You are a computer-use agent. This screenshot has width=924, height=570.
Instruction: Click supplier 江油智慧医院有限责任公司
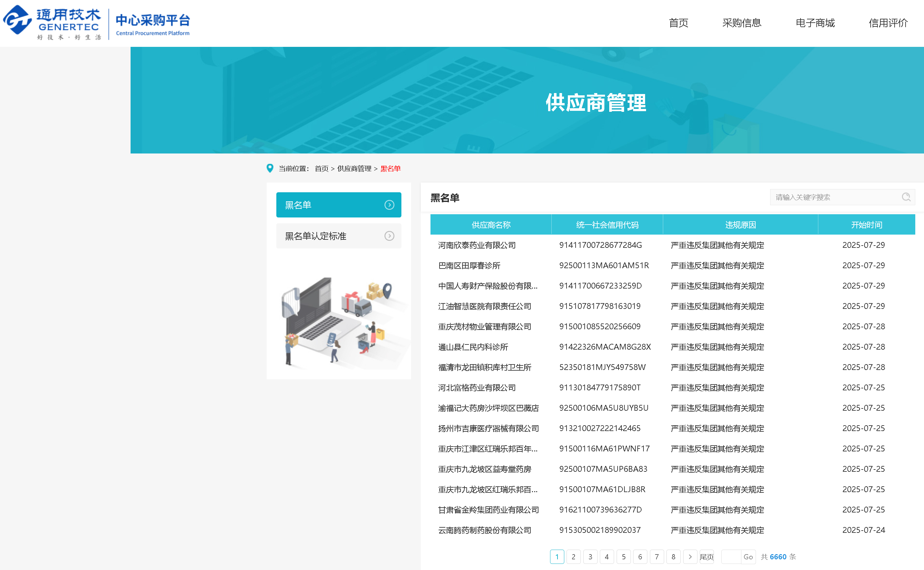pos(484,306)
